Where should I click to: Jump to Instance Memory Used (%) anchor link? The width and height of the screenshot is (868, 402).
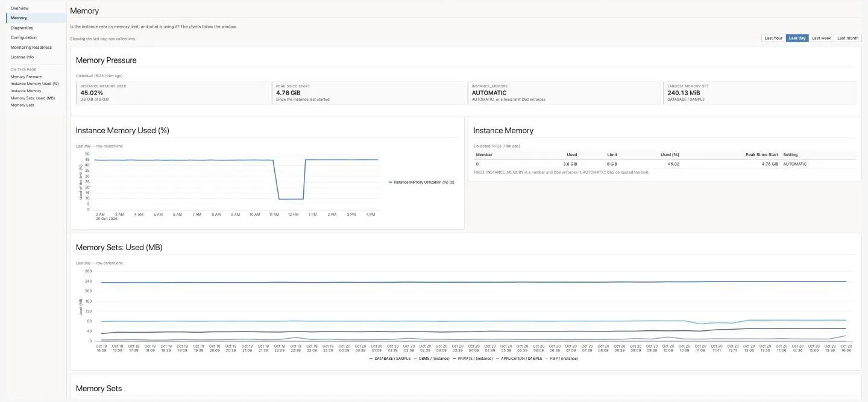pos(35,84)
